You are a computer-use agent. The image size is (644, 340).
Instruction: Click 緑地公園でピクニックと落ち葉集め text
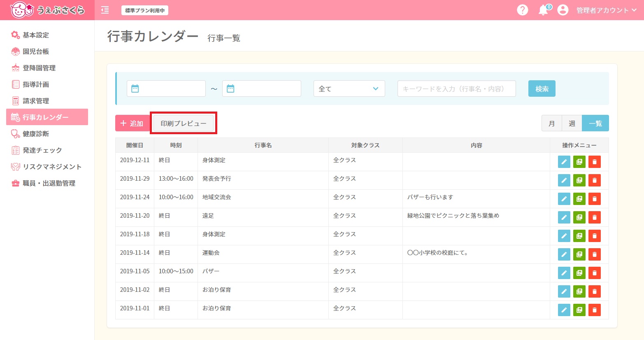[x=453, y=216]
